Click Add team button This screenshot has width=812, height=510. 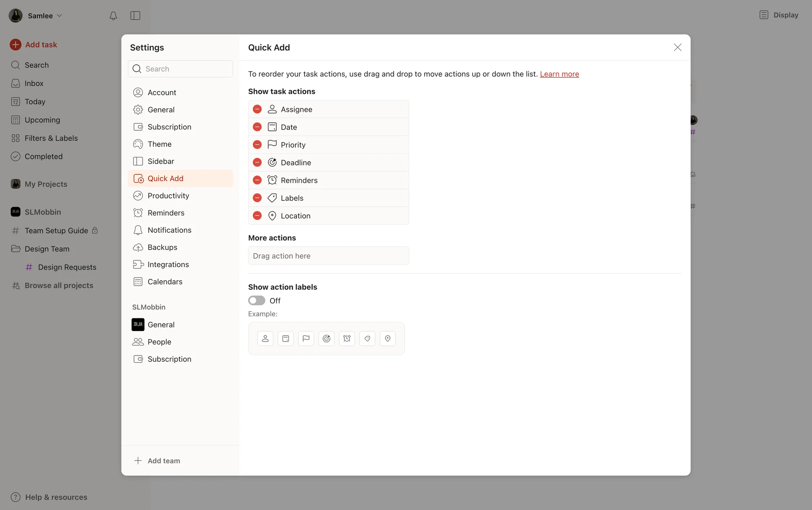pos(157,461)
